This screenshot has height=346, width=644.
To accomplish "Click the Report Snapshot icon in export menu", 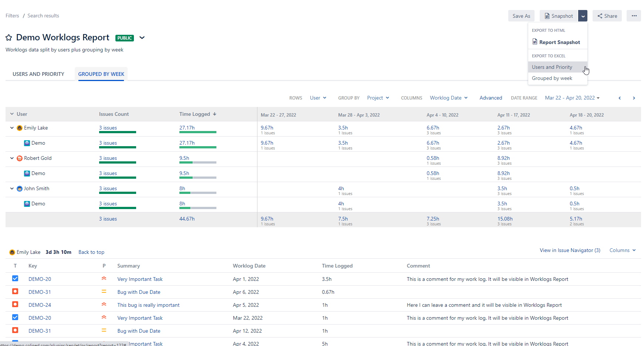I will click(x=535, y=41).
